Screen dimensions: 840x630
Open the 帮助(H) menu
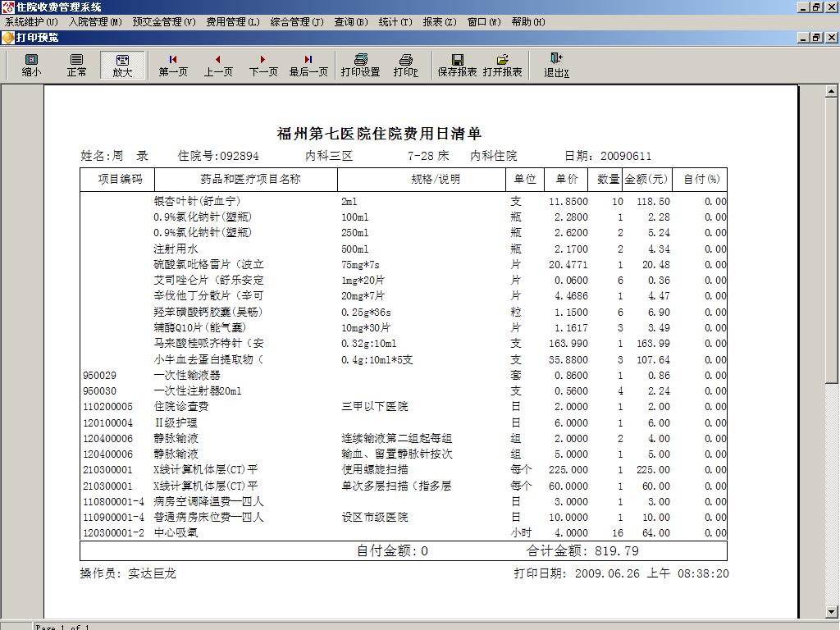(528, 22)
